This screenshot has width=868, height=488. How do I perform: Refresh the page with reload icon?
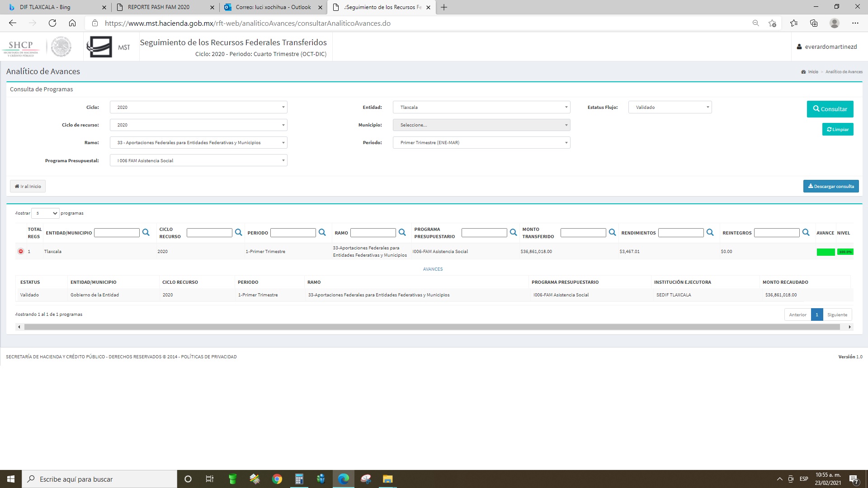(x=52, y=23)
